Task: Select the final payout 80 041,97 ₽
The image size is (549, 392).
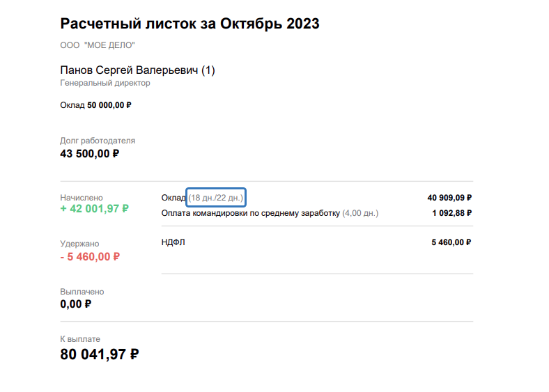Action: [100, 354]
